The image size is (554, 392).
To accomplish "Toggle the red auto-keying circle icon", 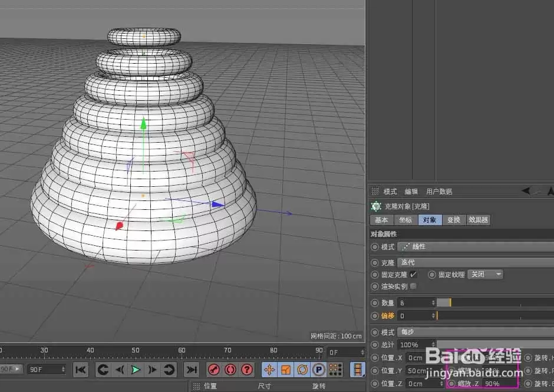I will tap(230, 370).
